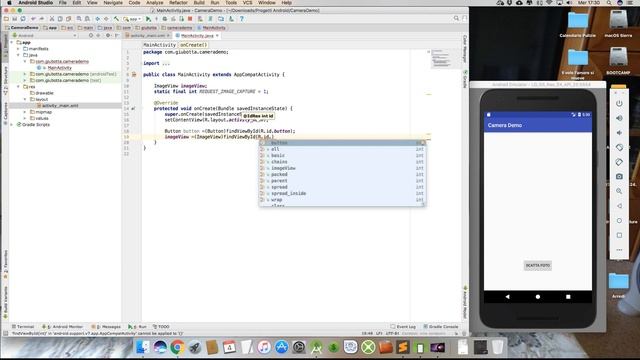Click the emulator Back triangle sidebar icon

pos(619,206)
